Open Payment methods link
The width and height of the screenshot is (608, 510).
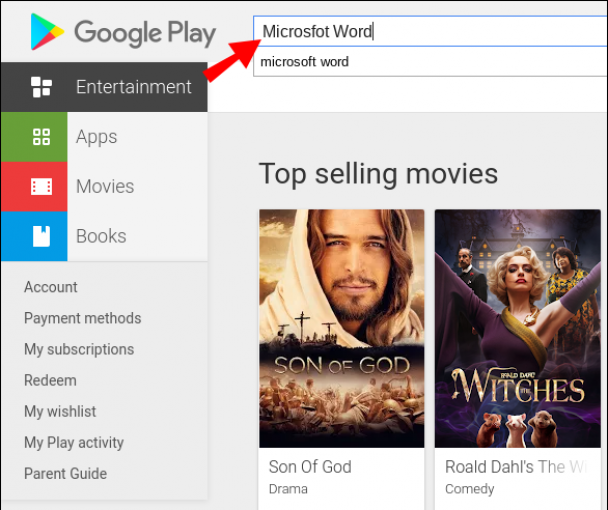click(x=83, y=318)
